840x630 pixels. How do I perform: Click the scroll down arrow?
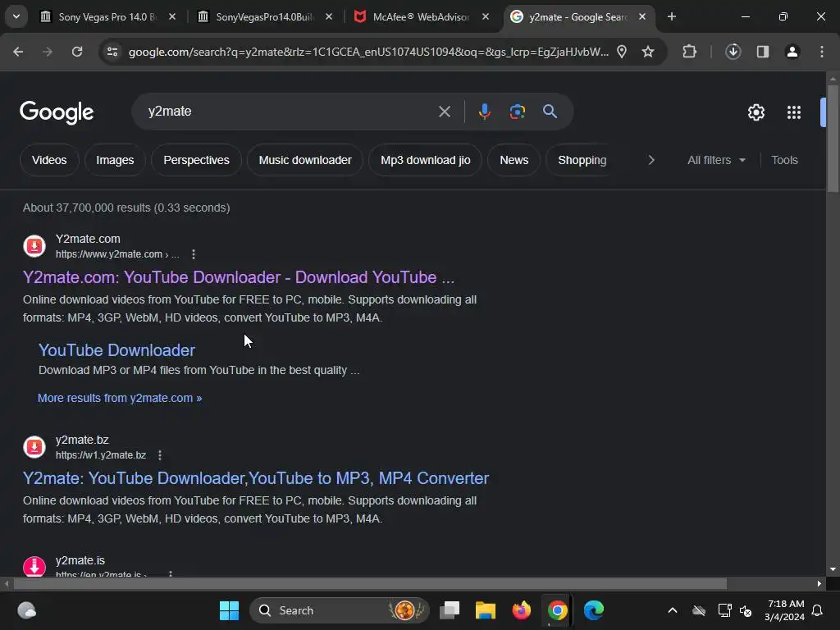click(833, 569)
